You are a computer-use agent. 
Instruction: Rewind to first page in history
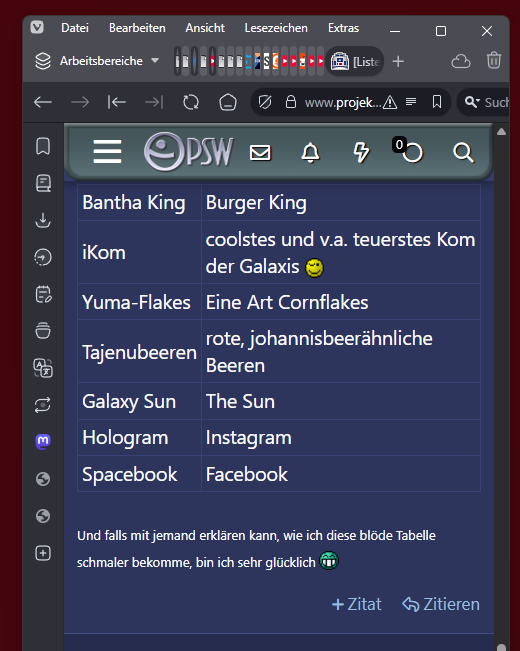pyautogui.click(x=117, y=102)
